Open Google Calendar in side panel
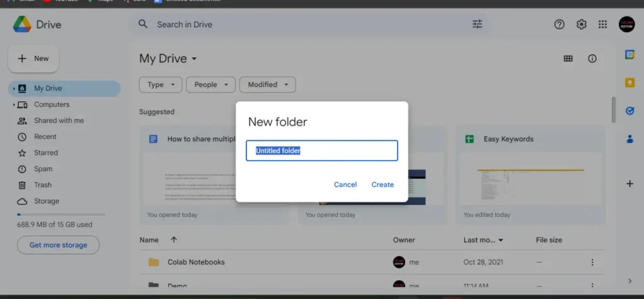This screenshot has height=299, width=644. [630, 55]
